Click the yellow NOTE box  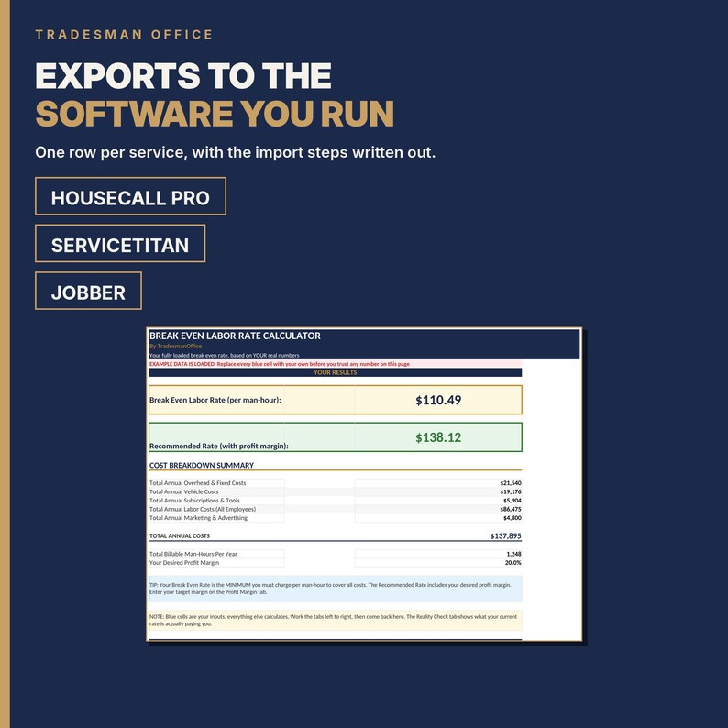(x=336, y=621)
